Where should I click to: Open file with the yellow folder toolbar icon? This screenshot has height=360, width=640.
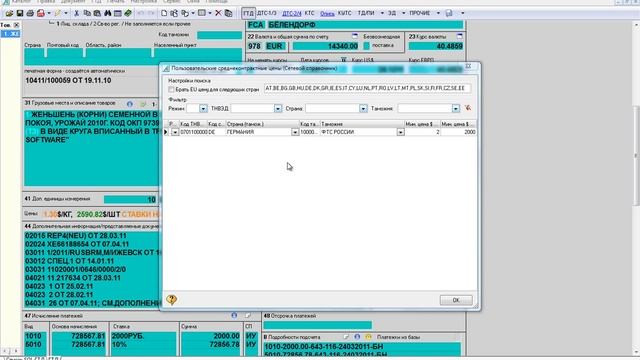[x=9, y=13]
